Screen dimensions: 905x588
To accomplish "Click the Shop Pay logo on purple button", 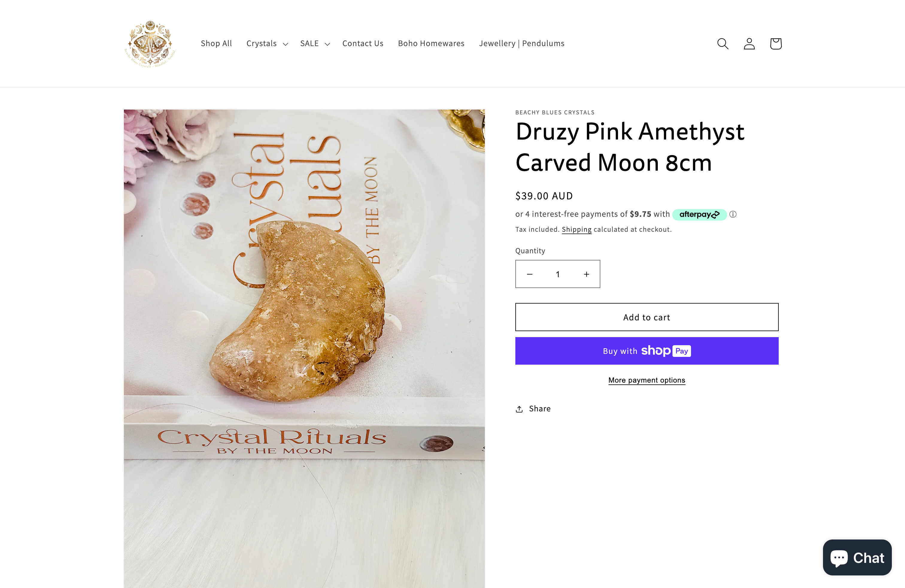I will tap(666, 351).
